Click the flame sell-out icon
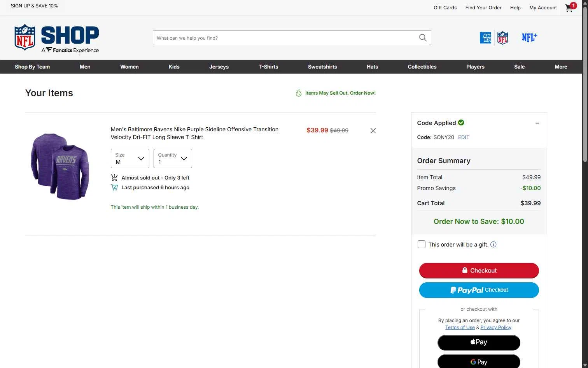This screenshot has height=368, width=588. point(298,93)
